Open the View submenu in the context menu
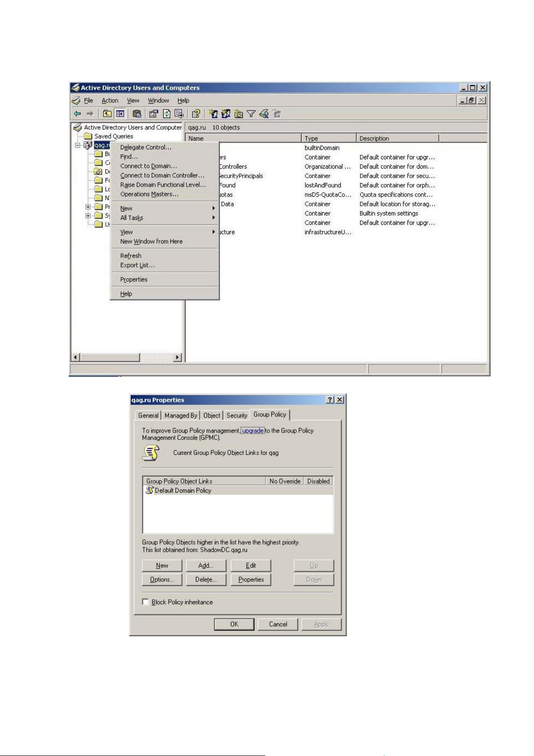This screenshot has width=534, height=756. point(165,232)
